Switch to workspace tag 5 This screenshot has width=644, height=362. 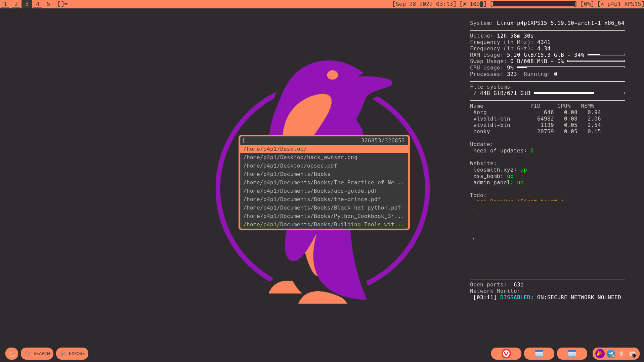(x=48, y=4)
